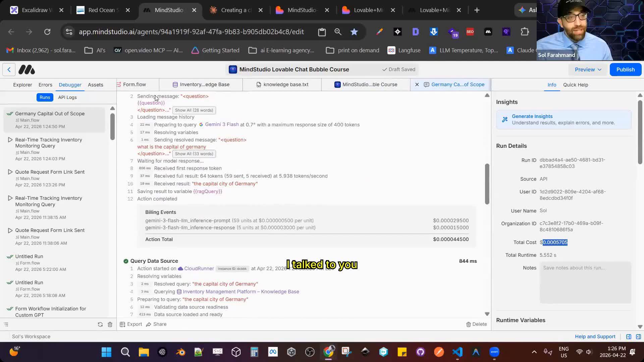Click the debugger log vertical scrollbar
644x362 pixels.
pyautogui.click(x=487, y=184)
